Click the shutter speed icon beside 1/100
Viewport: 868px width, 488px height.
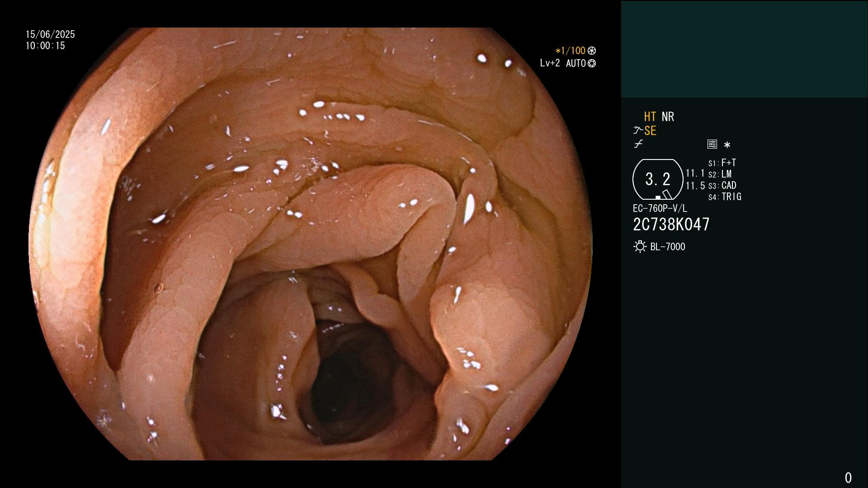(592, 51)
